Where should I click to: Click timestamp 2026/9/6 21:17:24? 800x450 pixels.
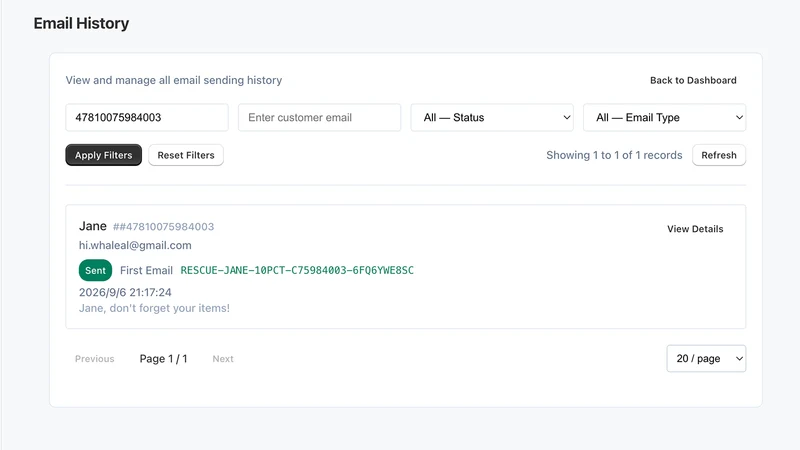[x=125, y=292]
